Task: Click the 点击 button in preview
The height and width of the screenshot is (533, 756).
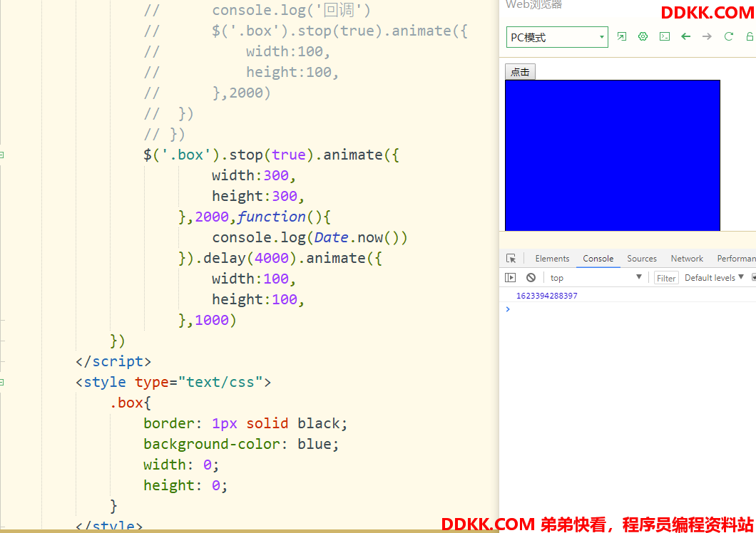Action: pos(520,72)
